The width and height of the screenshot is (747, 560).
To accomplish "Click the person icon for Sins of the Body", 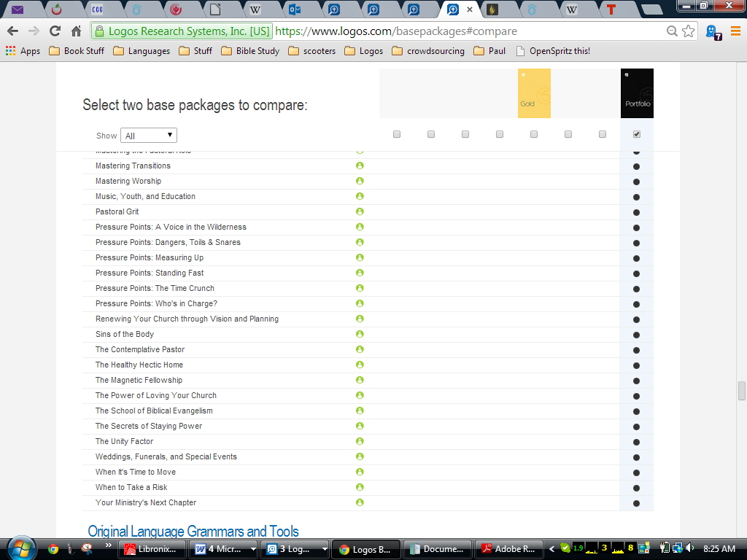I will point(360,334).
